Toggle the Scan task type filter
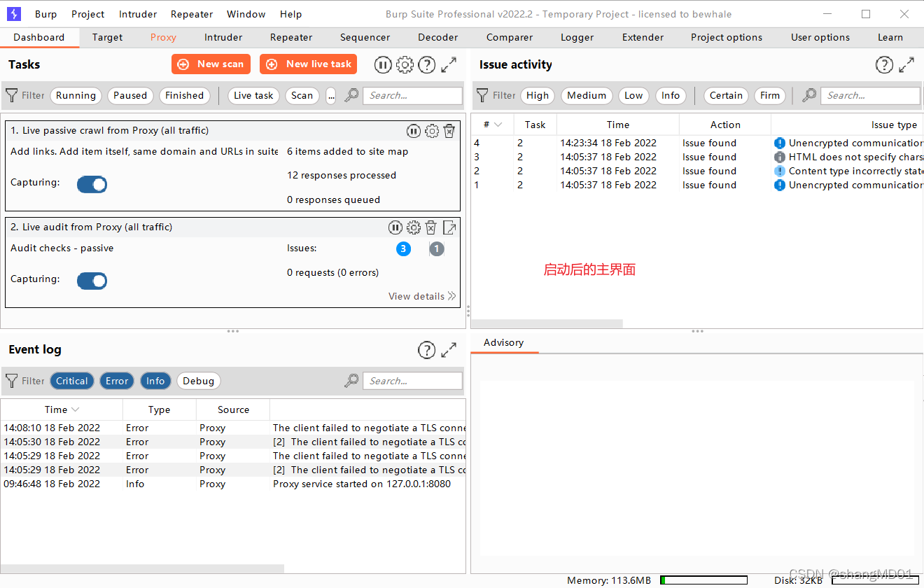 [x=302, y=96]
